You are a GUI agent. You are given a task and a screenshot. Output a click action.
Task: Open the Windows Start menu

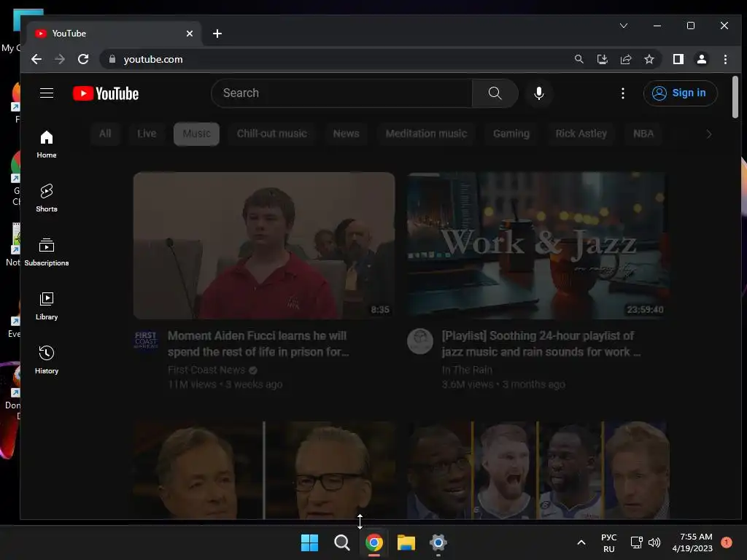[x=309, y=542]
